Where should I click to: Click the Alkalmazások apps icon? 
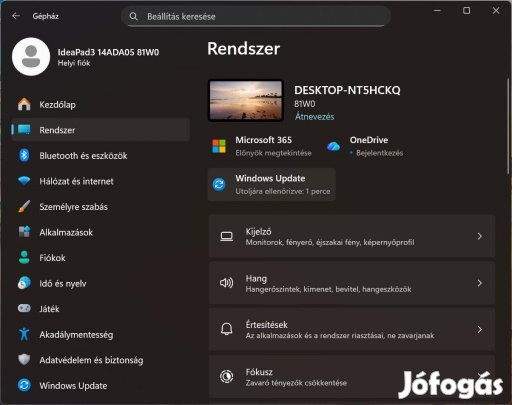click(x=24, y=232)
